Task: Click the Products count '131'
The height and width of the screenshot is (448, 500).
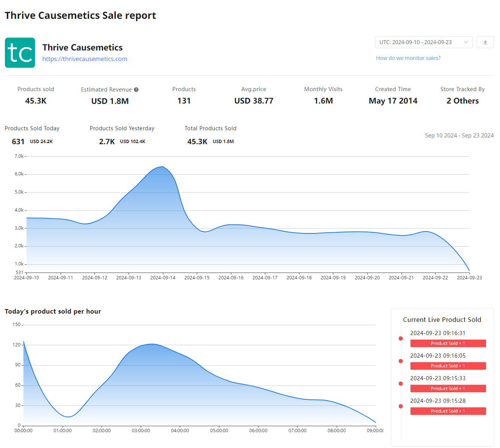Action: tap(184, 101)
